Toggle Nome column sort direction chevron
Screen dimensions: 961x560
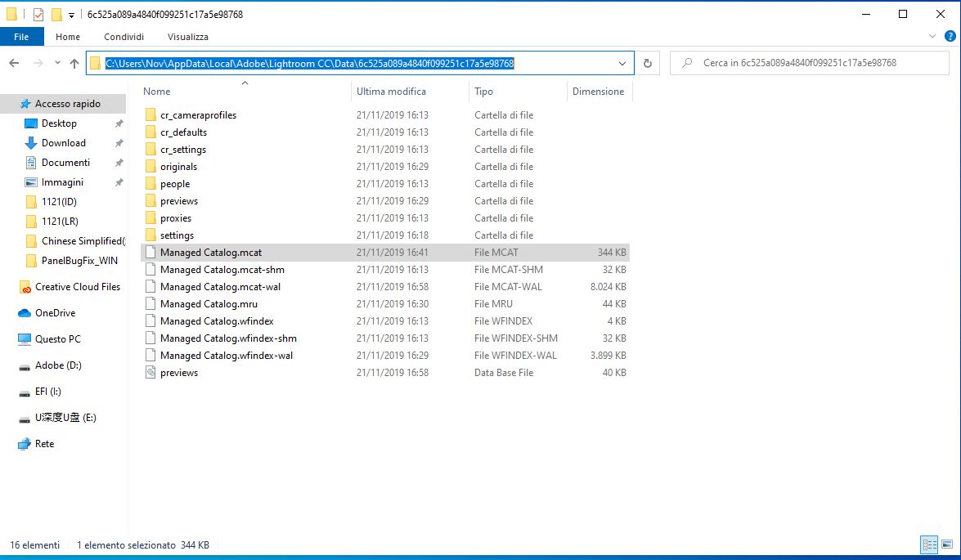point(245,82)
